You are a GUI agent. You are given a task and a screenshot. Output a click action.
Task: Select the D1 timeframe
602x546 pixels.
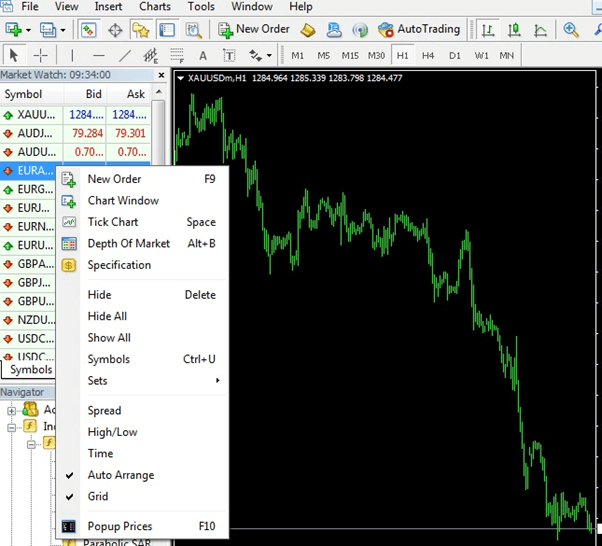tap(455, 56)
